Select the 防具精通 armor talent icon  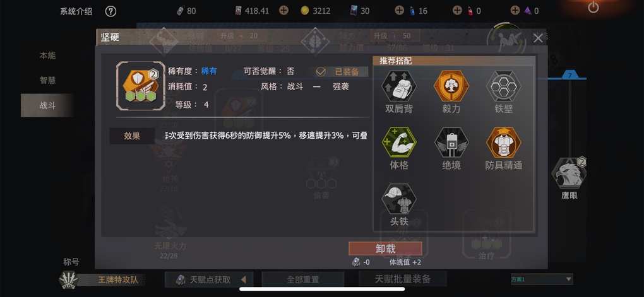504,143
